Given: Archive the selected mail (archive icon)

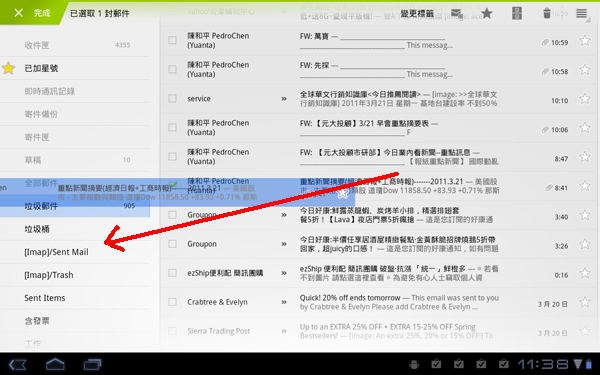Looking at the screenshot, I should 517,13.
